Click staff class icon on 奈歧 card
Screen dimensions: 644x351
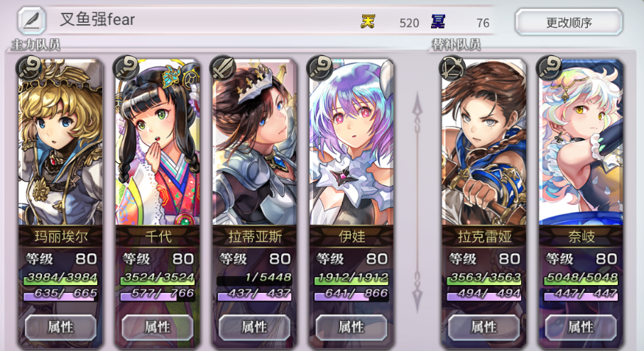click(549, 67)
